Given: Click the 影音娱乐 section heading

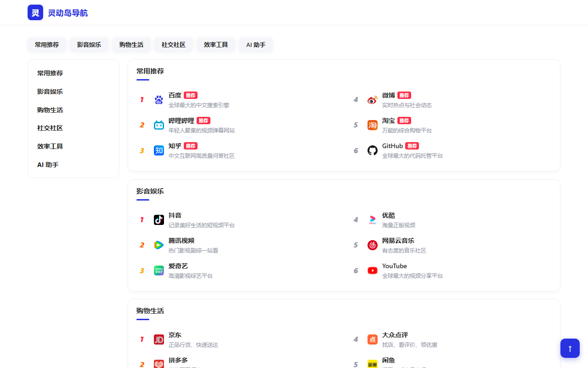Looking at the screenshot, I should click(150, 191).
